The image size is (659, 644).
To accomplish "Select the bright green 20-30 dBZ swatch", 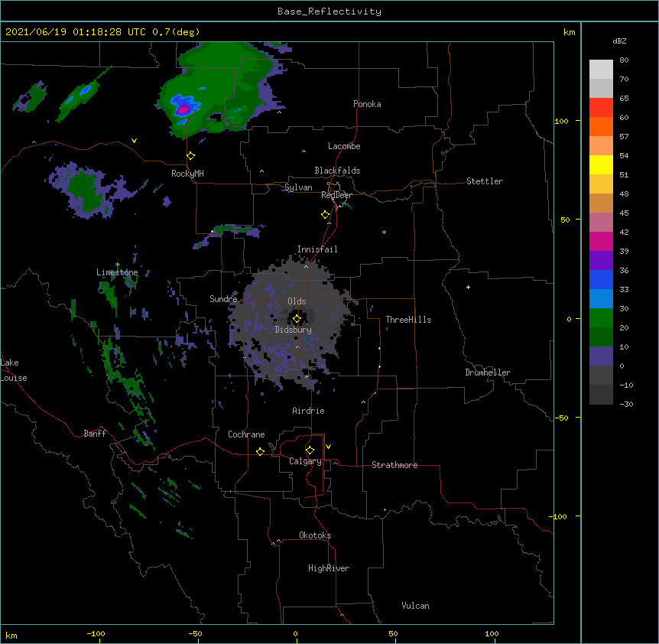I will pos(601,318).
